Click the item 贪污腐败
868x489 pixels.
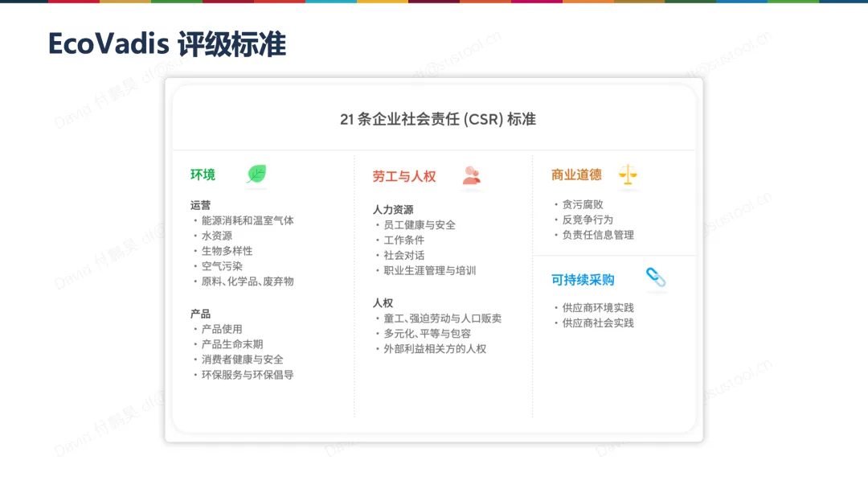583,205
